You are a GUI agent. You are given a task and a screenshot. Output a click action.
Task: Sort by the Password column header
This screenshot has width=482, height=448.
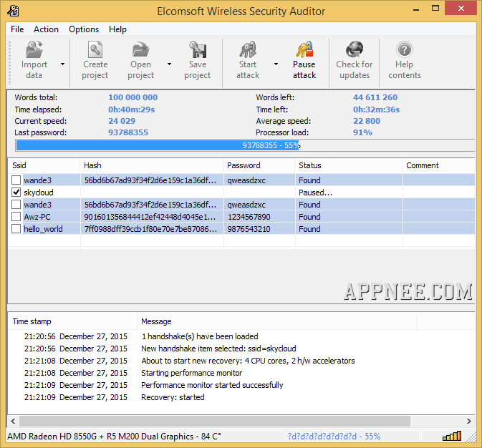259,165
